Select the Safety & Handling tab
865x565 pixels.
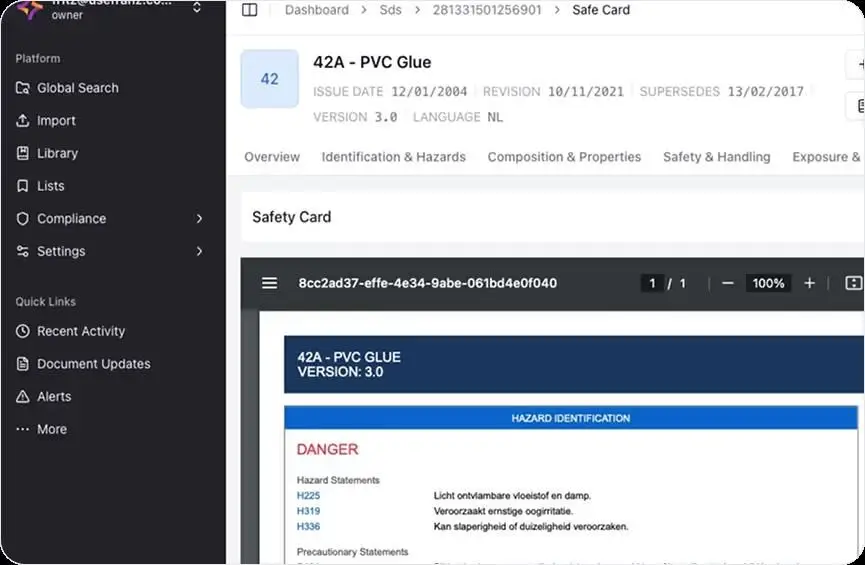pyautogui.click(x=716, y=157)
